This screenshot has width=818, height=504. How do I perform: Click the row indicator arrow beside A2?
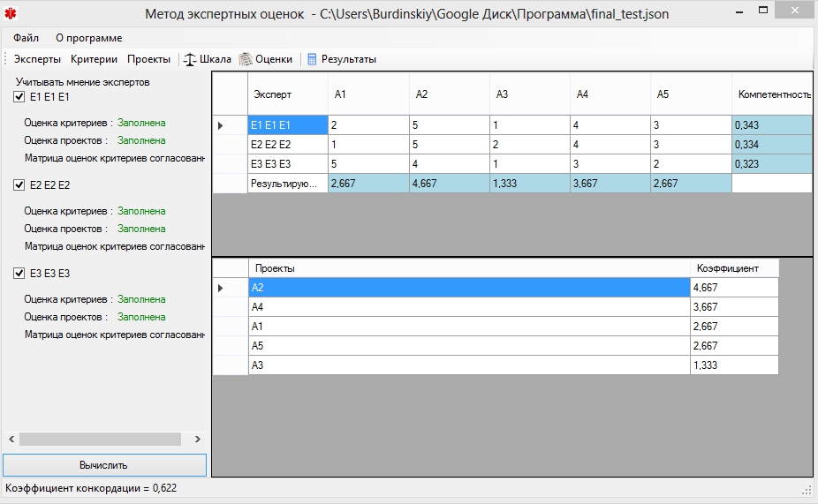click(220, 288)
